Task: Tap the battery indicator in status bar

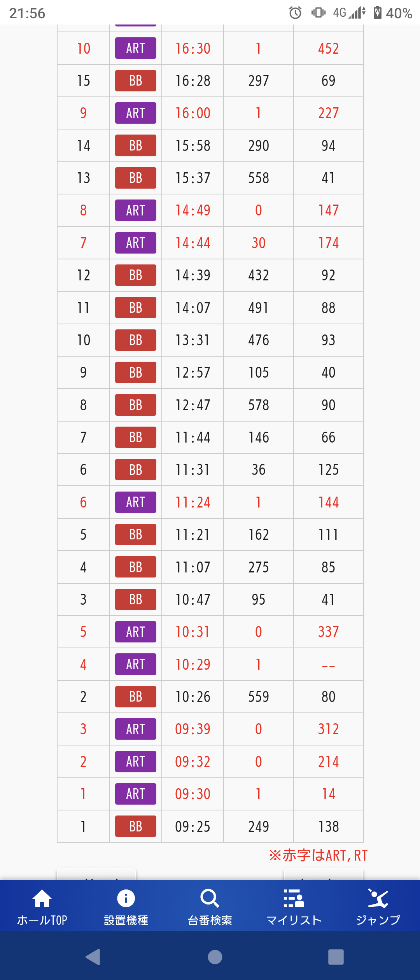Action: point(377,13)
